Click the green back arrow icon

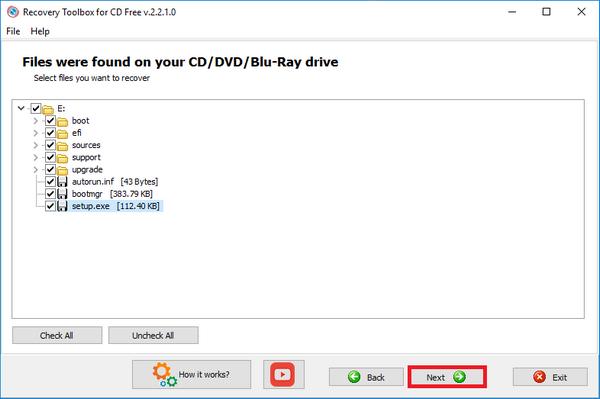tap(354, 377)
